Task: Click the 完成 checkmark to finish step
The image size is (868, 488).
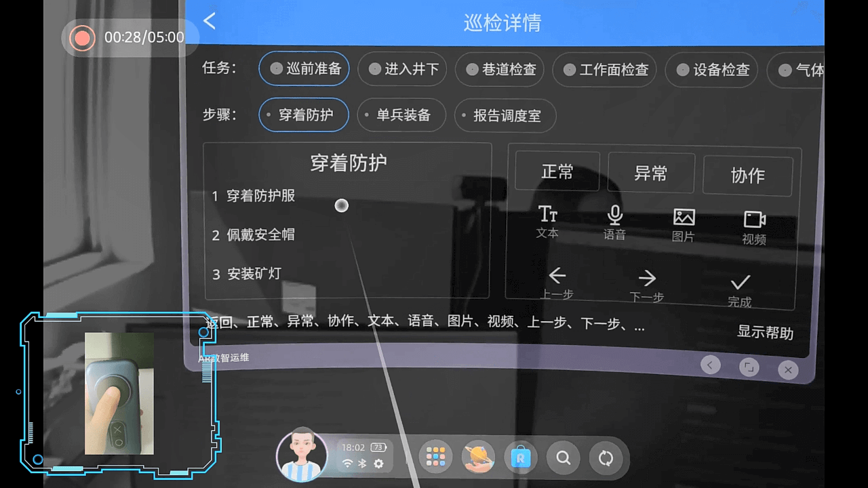Action: tap(739, 281)
